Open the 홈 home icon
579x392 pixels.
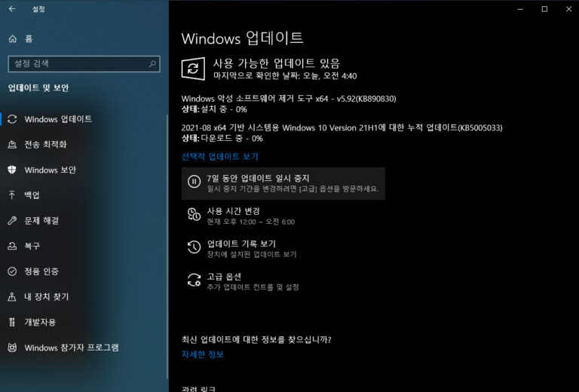pyautogui.click(x=13, y=38)
